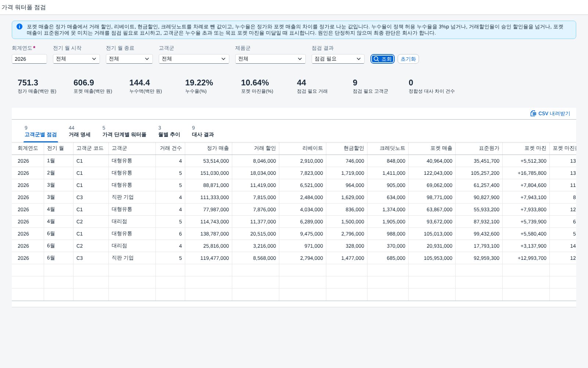Open the 월별 추이 tab

169,131
